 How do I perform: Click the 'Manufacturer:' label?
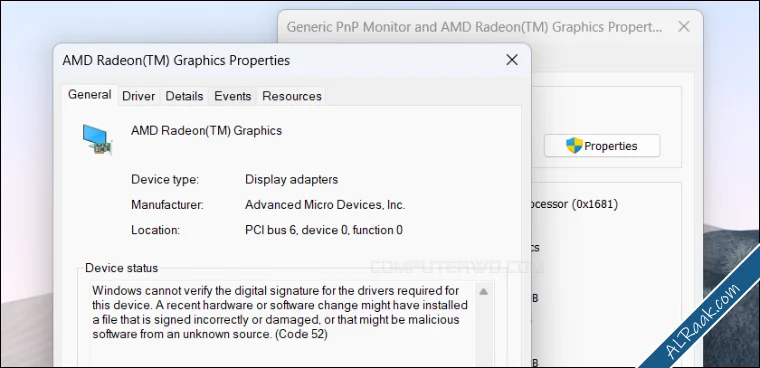(167, 205)
